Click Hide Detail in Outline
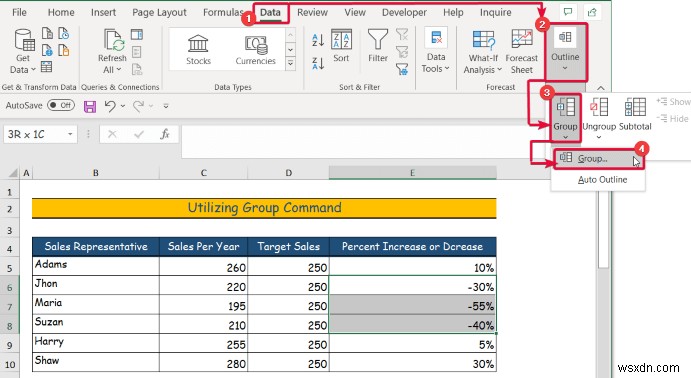 (672, 119)
